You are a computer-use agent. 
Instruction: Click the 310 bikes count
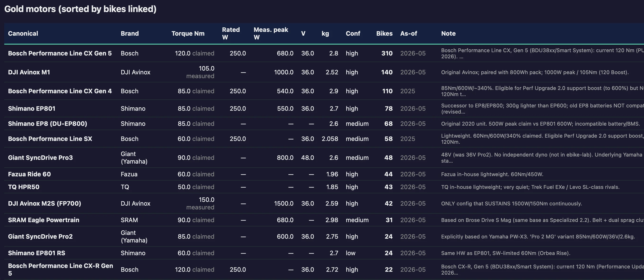click(x=387, y=53)
